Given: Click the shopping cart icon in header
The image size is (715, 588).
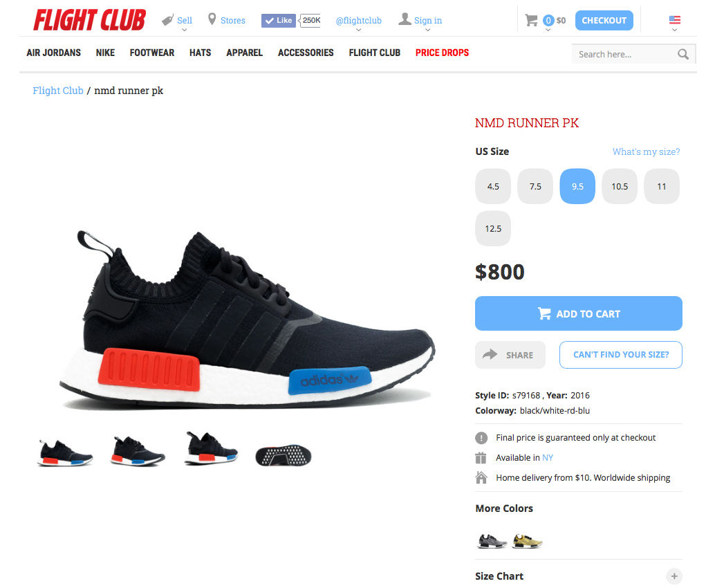Looking at the screenshot, I should 531,20.
